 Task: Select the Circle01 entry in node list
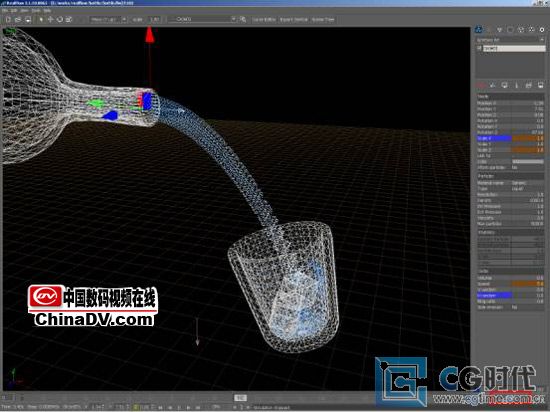514,49
